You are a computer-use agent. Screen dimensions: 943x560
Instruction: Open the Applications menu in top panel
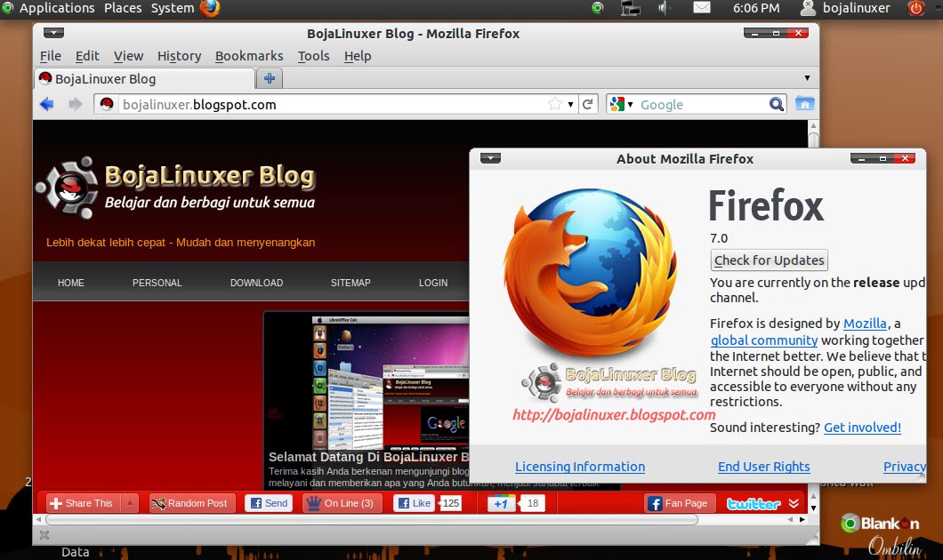coord(57,8)
